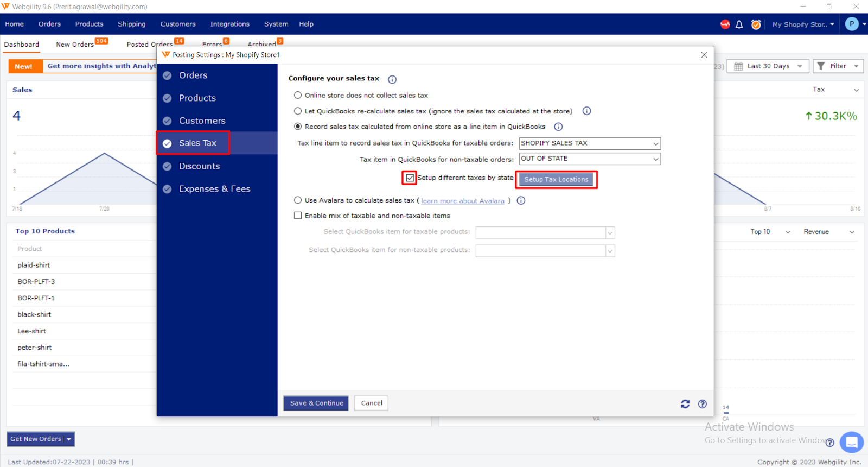Click the calendar icon for Last 30 Days
This screenshot has width=868, height=467.
pyautogui.click(x=738, y=66)
